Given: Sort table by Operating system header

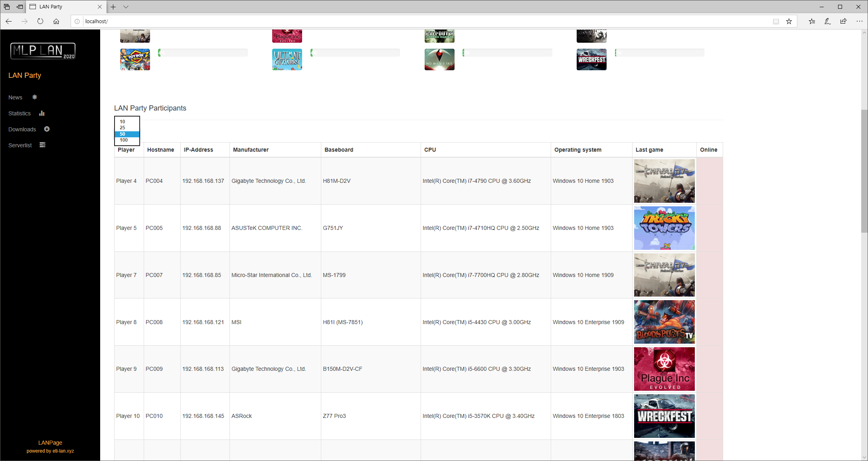Looking at the screenshot, I should [577, 150].
